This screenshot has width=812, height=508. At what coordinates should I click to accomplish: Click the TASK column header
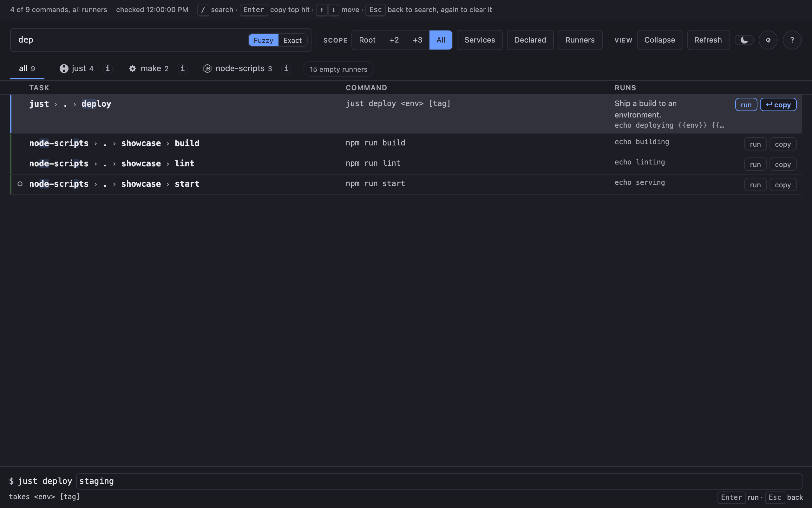coord(39,88)
